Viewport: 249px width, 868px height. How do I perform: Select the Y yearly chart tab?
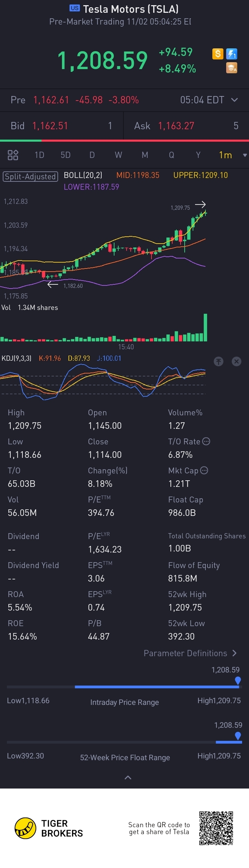pyautogui.click(x=198, y=155)
